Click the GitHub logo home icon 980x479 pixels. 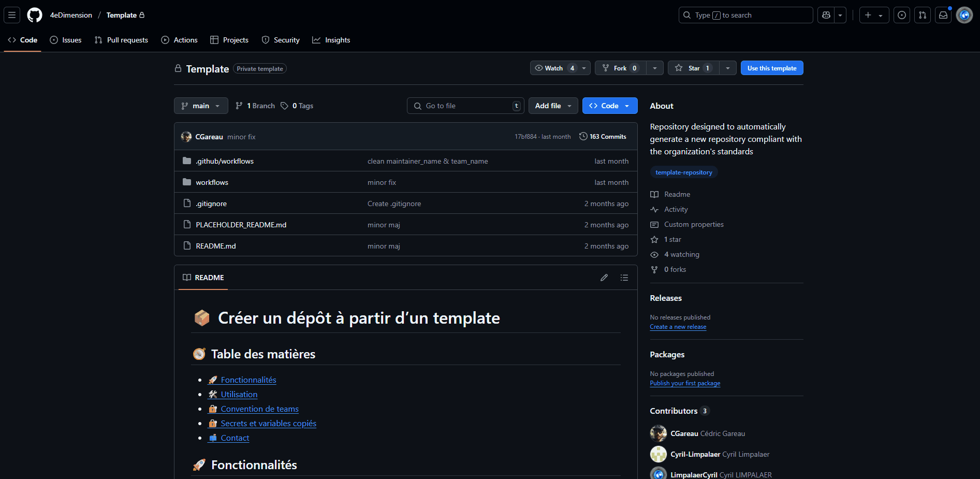(x=35, y=15)
